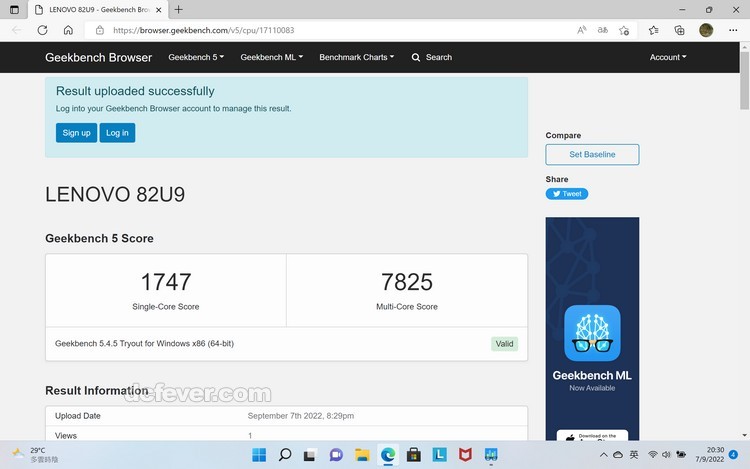Click the Microsoft Edge taskbar icon
Screen dimensions: 750x469
click(x=388, y=455)
